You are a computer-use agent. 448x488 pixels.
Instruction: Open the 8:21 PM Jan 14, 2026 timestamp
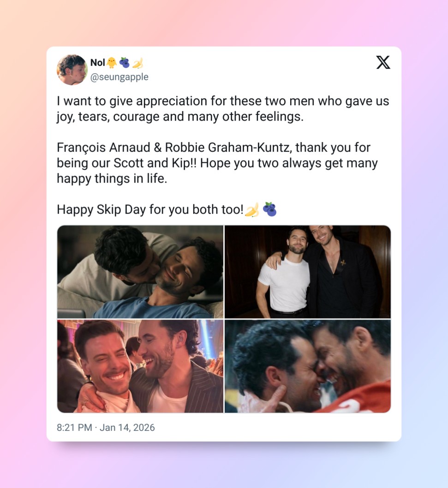click(x=106, y=427)
